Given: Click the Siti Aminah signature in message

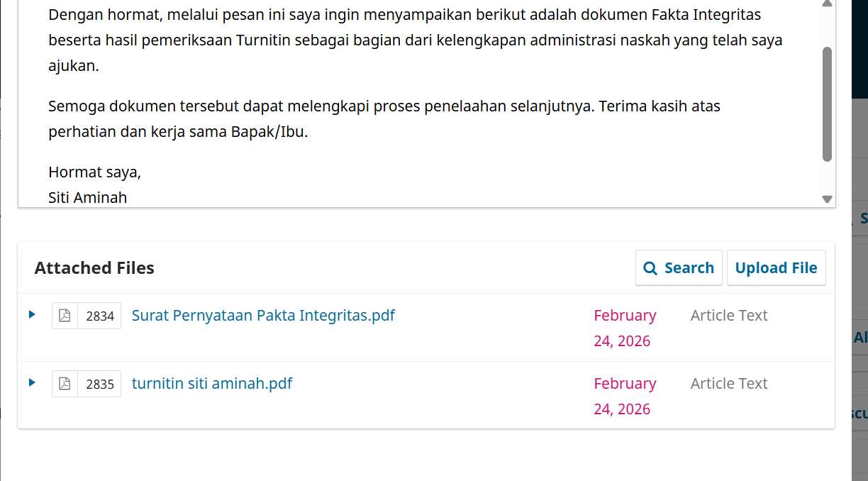Looking at the screenshot, I should (x=87, y=198).
